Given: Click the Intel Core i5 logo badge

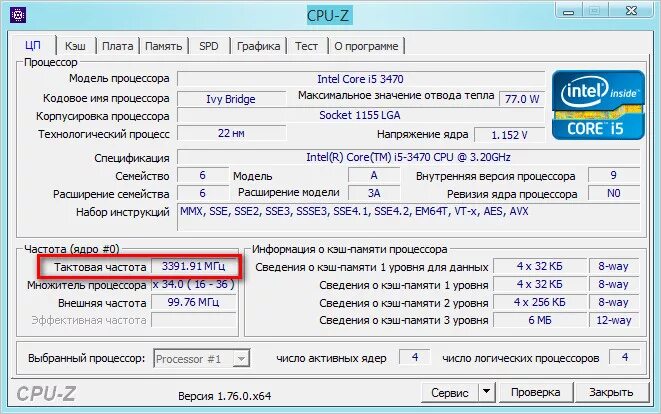Looking at the screenshot, I should [598, 105].
